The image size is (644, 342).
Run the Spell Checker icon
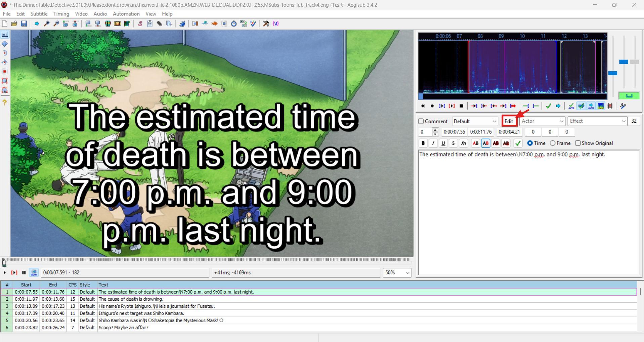[x=253, y=24]
